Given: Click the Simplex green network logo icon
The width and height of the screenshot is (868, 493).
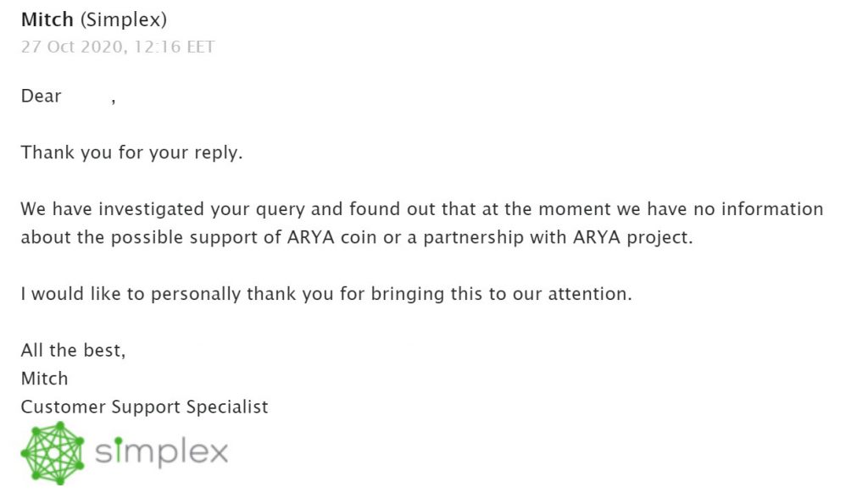Looking at the screenshot, I should (x=53, y=452).
